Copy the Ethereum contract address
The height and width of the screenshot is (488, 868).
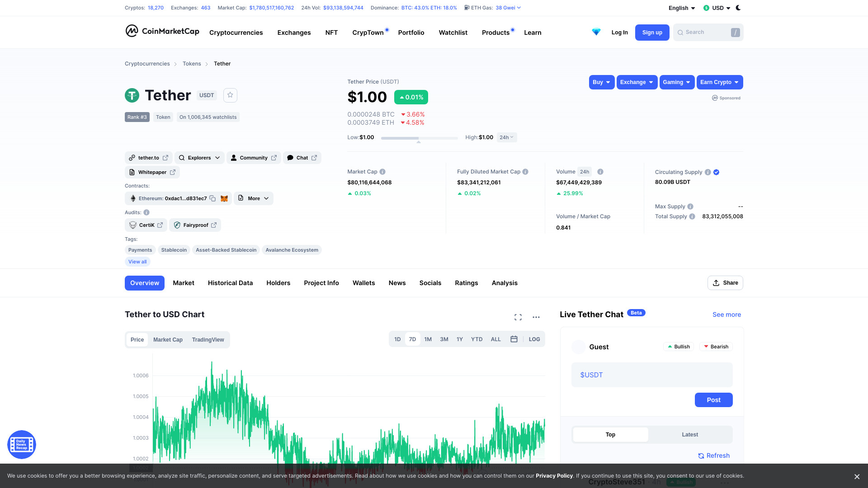click(212, 198)
